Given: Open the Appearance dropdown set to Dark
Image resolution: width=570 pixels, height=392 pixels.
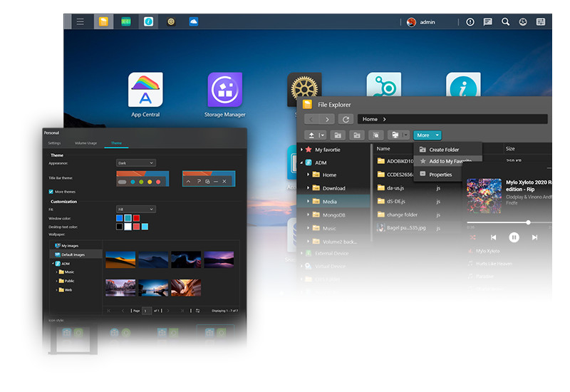Looking at the screenshot, I should click(x=135, y=163).
